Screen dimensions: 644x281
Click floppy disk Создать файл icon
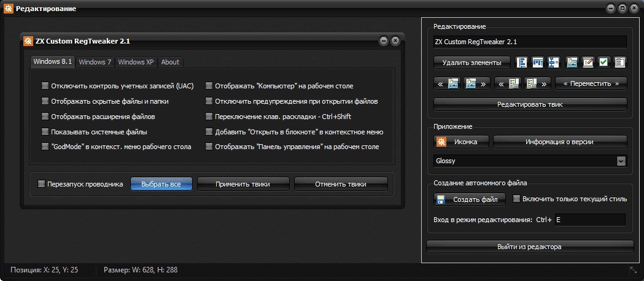(x=441, y=200)
